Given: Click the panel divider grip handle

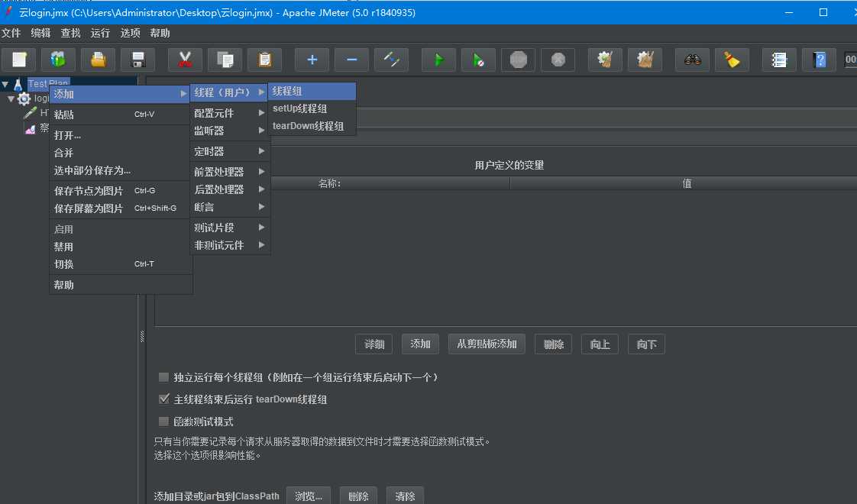Looking at the screenshot, I should click(x=142, y=337).
